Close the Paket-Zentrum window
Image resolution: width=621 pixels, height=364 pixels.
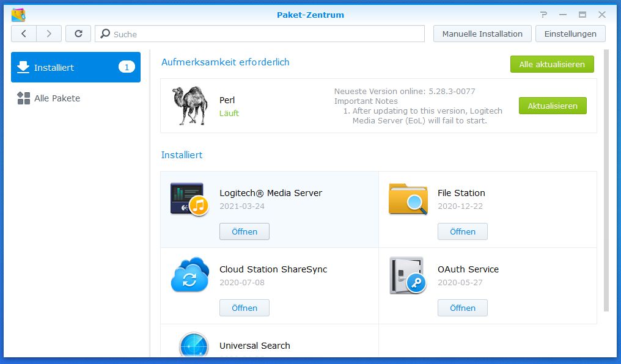pyautogui.click(x=602, y=15)
